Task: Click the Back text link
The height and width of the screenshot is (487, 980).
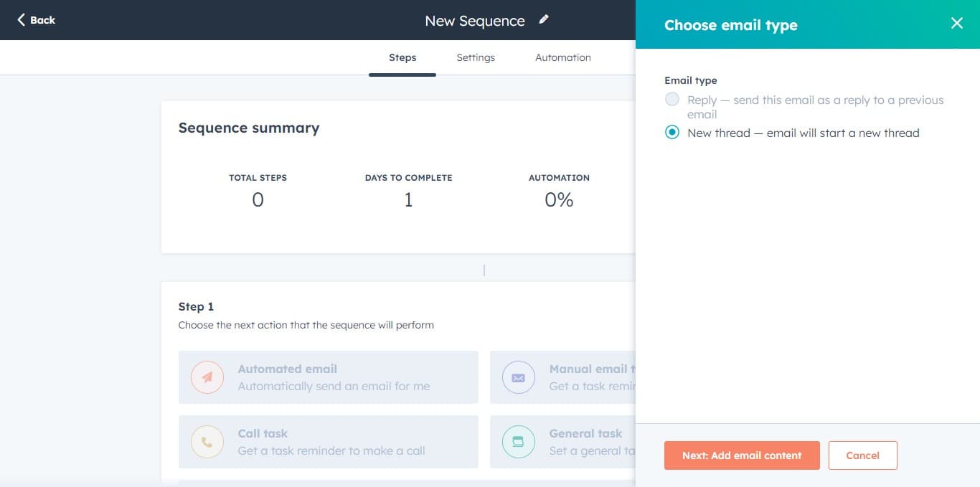Action: coord(42,20)
